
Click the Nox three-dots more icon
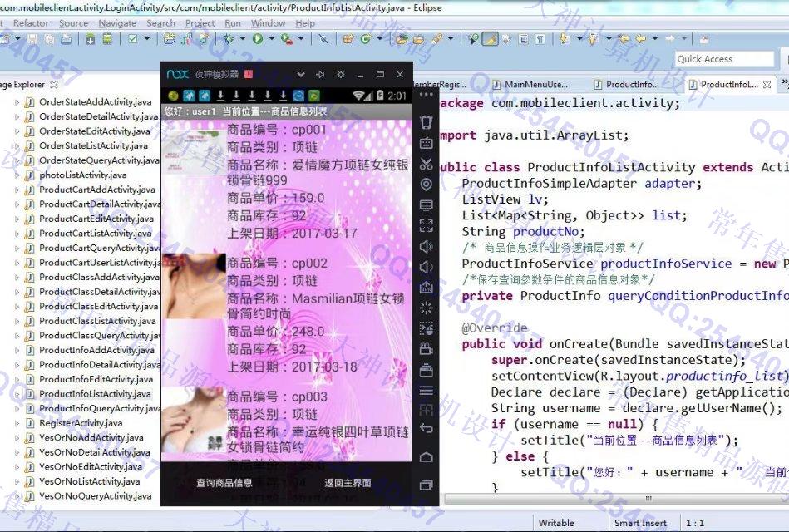(427, 95)
